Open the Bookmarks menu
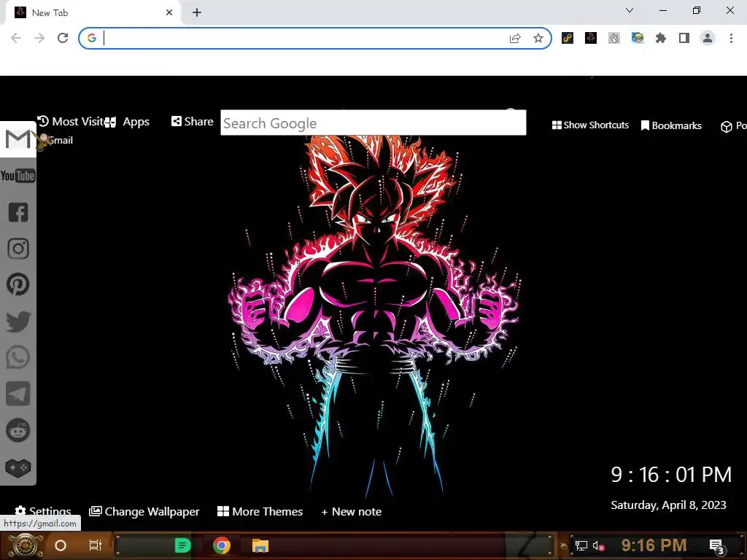747x560 pixels. point(671,125)
